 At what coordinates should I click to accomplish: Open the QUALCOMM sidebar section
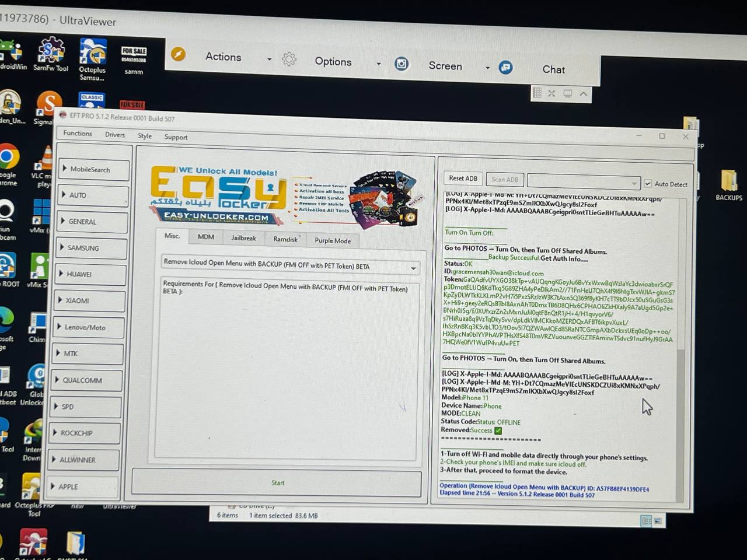coord(87,380)
